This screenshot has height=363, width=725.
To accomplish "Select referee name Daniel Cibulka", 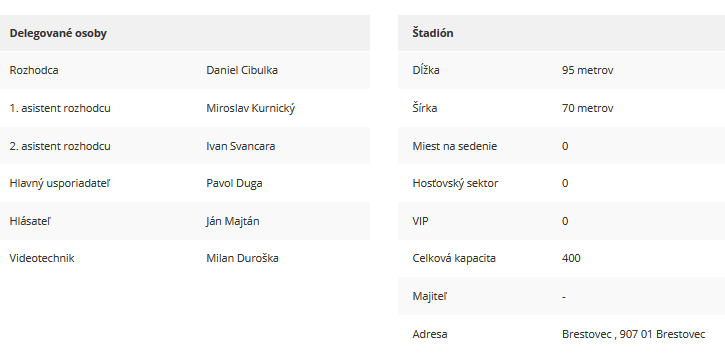I will coord(242,70).
